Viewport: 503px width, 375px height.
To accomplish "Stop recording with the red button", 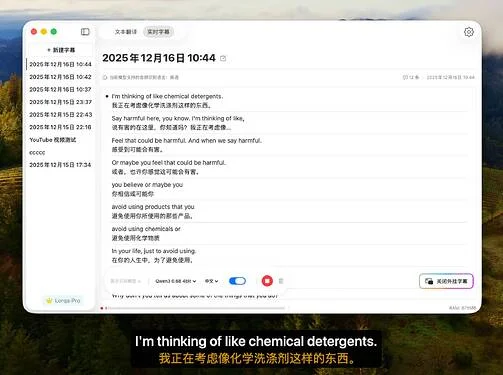I will (267, 281).
